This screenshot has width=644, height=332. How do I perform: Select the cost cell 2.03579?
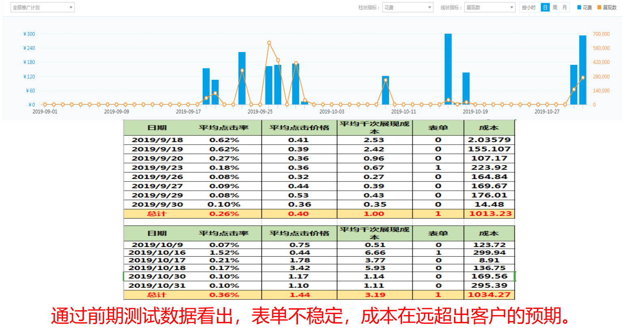(489, 140)
